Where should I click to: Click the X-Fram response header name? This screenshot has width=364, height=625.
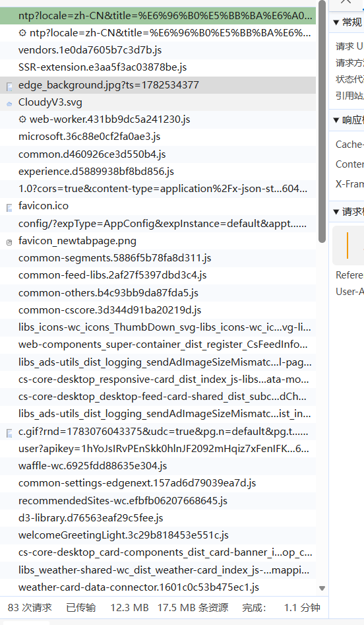tap(349, 184)
